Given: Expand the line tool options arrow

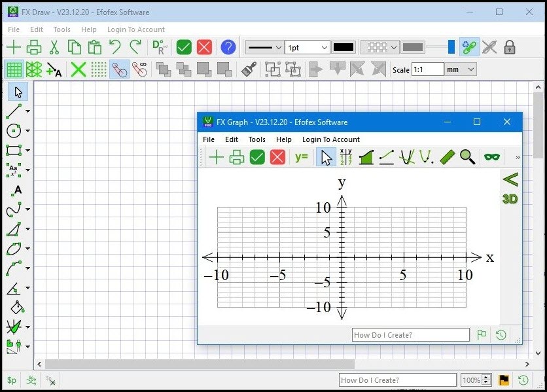Looking at the screenshot, I should point(27,111).
